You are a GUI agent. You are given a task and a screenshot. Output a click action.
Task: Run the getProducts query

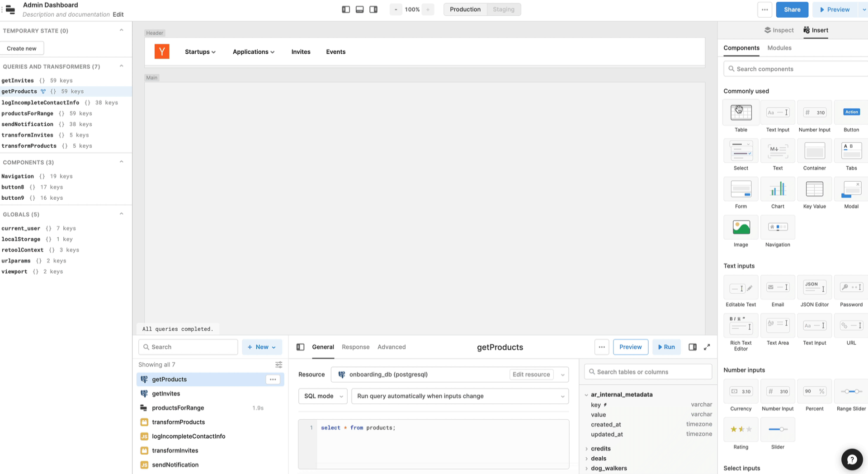(x=666, y=347)
